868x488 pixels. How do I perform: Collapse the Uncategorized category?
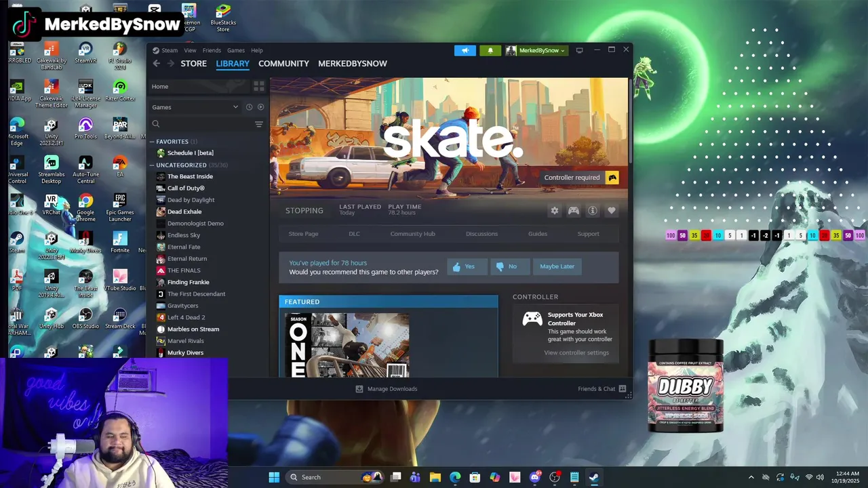point(153,165)
